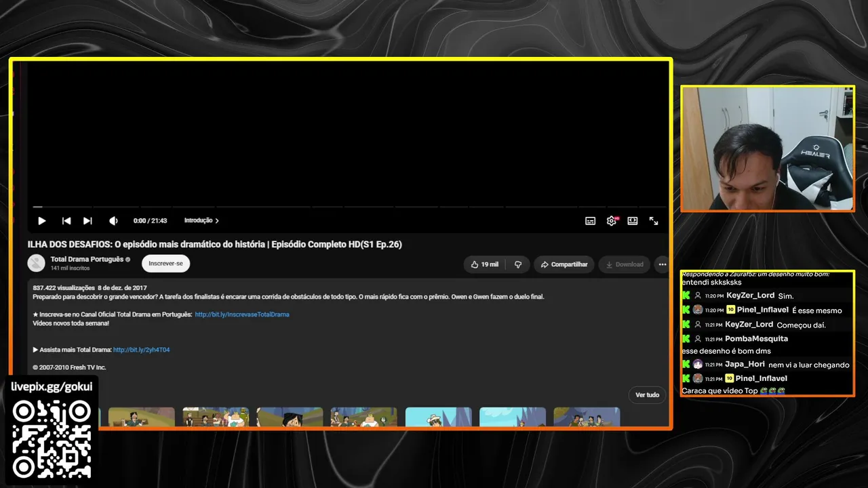Click the chat message Começou daí.

[x=801, y=325]
